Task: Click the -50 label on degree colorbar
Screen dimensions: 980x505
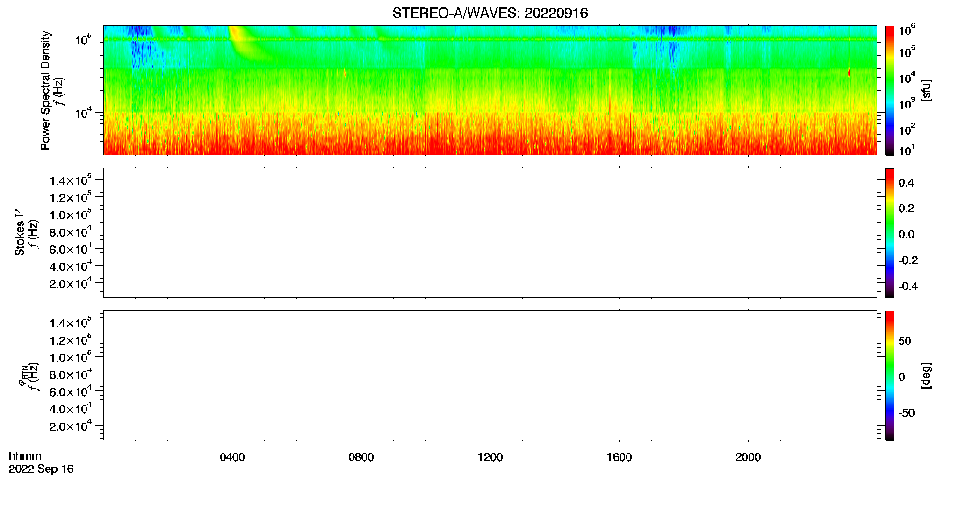Action: (x=907, y=413)
